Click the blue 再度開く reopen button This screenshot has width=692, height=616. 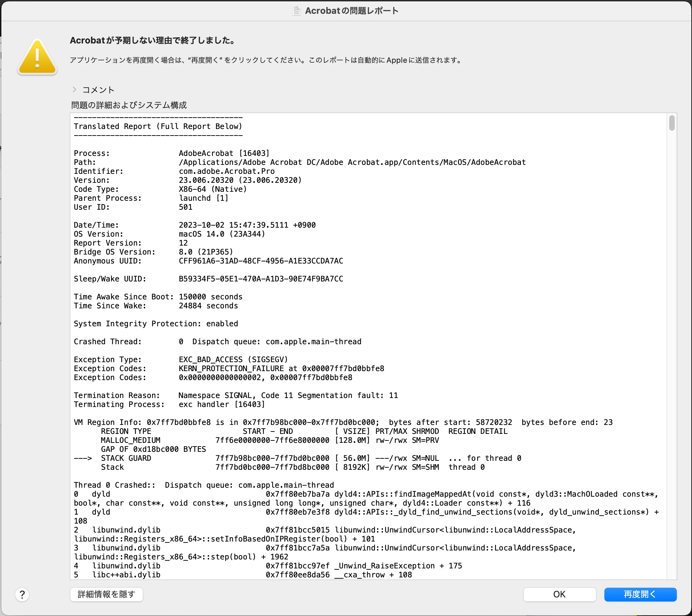pyautogui.click(x=640, y=594)
